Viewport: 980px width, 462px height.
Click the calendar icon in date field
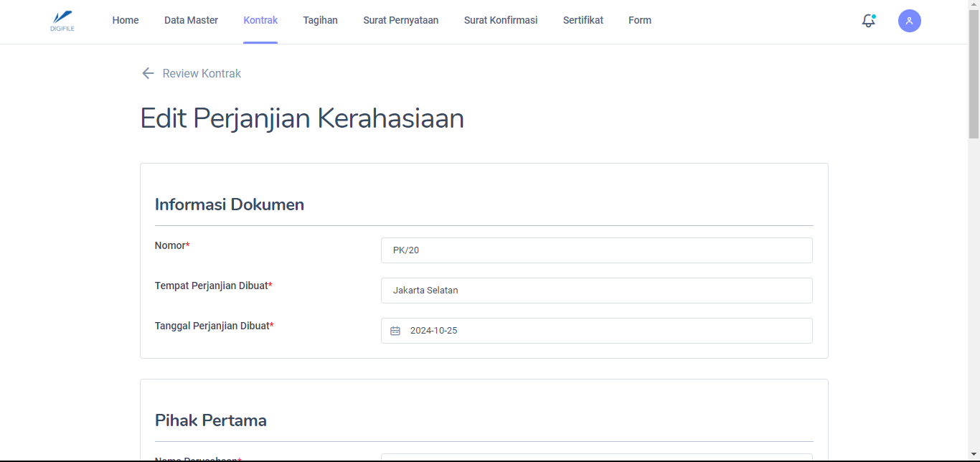395,331
